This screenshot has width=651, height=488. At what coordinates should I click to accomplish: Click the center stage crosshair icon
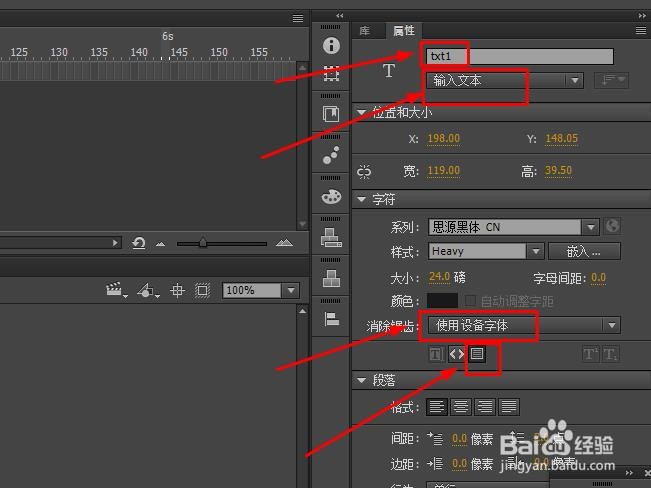[x=177, y=290]
